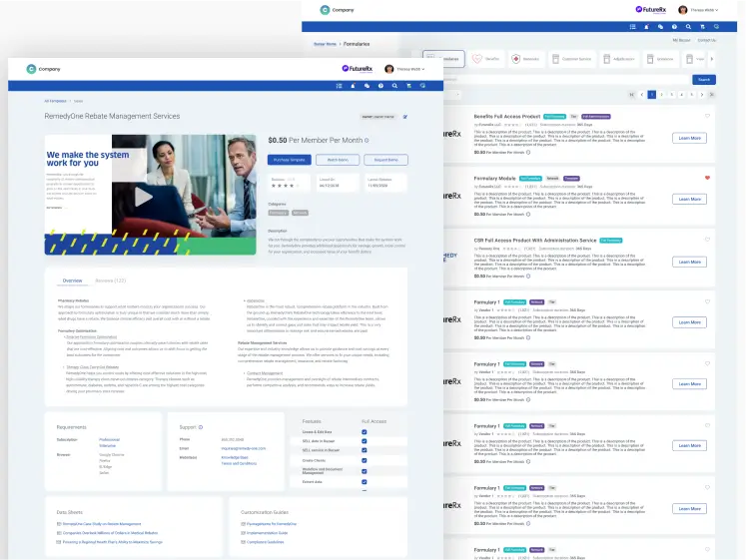Toggle Workflow and Document Management checkbox
This screenshot has width=746, height=560.
pyautogui.click(x=364, y=471)
